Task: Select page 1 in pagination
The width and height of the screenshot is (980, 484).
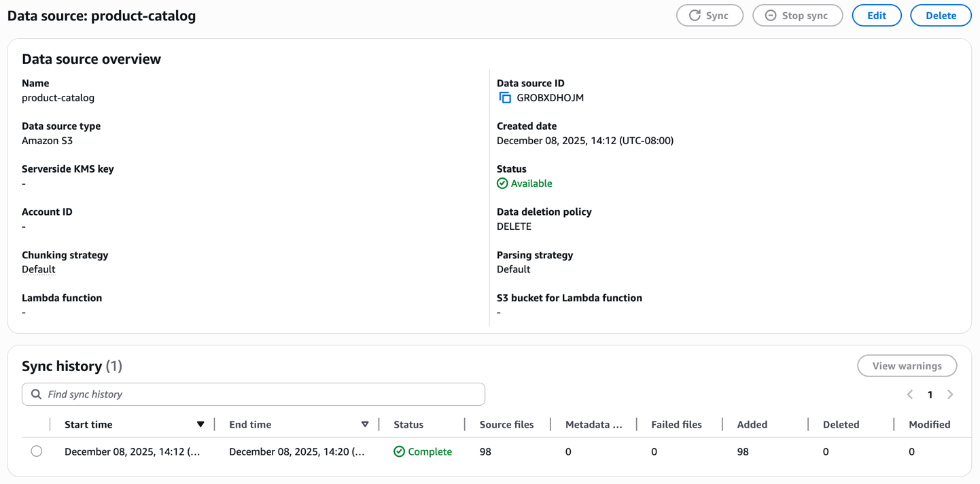Action: tap(930, 394)
